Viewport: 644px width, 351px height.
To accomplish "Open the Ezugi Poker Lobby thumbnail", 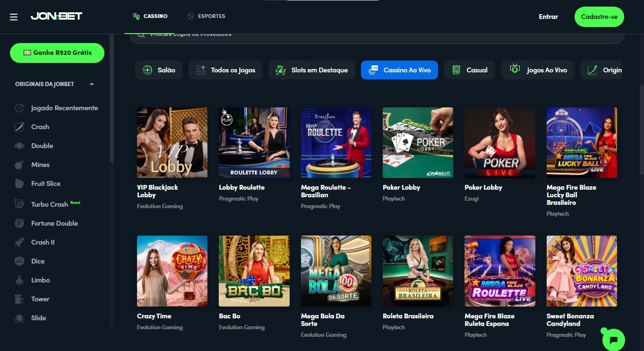I will tap(500, 142).
